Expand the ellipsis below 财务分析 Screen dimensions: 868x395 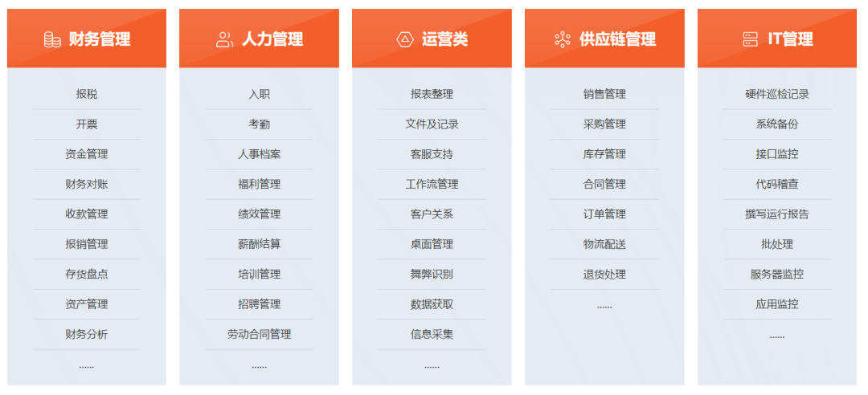[x=87, y=365]
